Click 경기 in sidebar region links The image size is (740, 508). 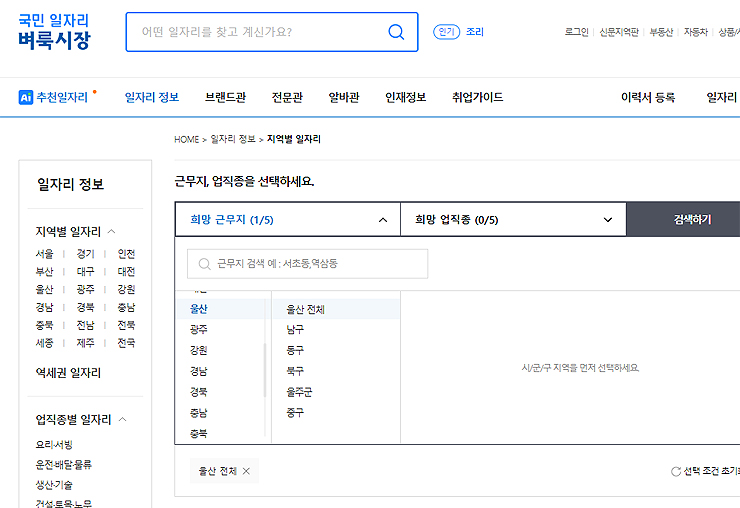pyautogui.click(x=85, y=254)
